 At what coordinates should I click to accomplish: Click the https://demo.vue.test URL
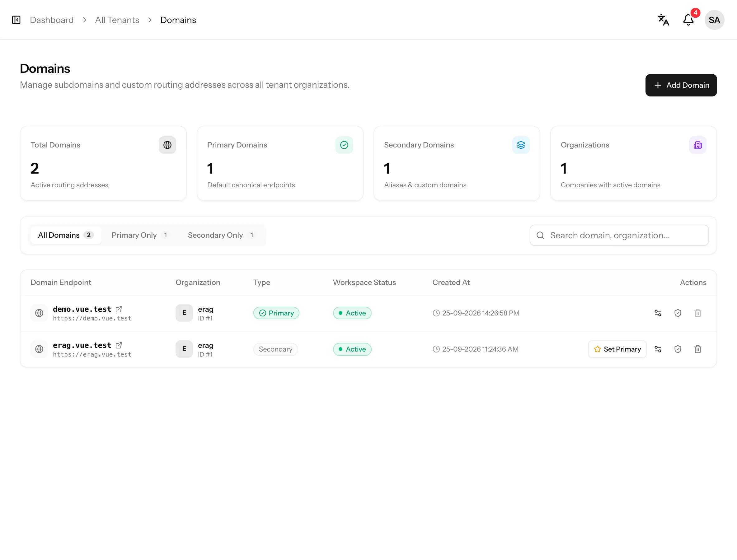[92, 318]
